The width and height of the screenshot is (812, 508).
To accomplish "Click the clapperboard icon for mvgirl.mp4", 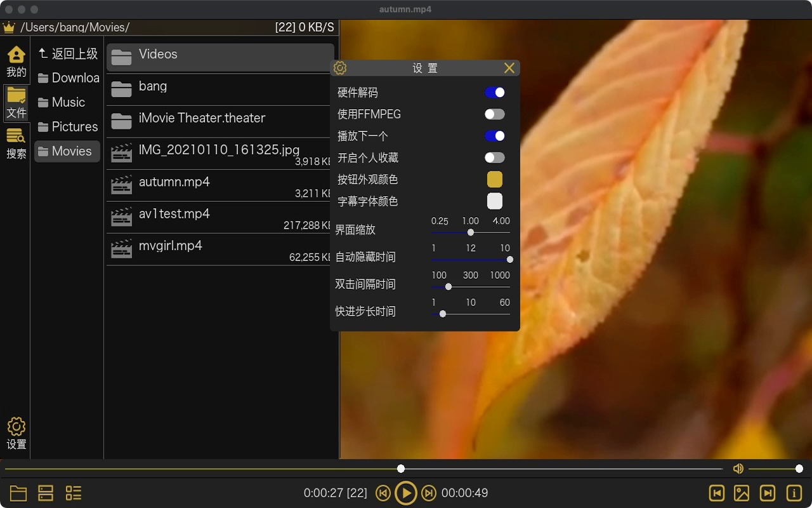I will [121, 248].
